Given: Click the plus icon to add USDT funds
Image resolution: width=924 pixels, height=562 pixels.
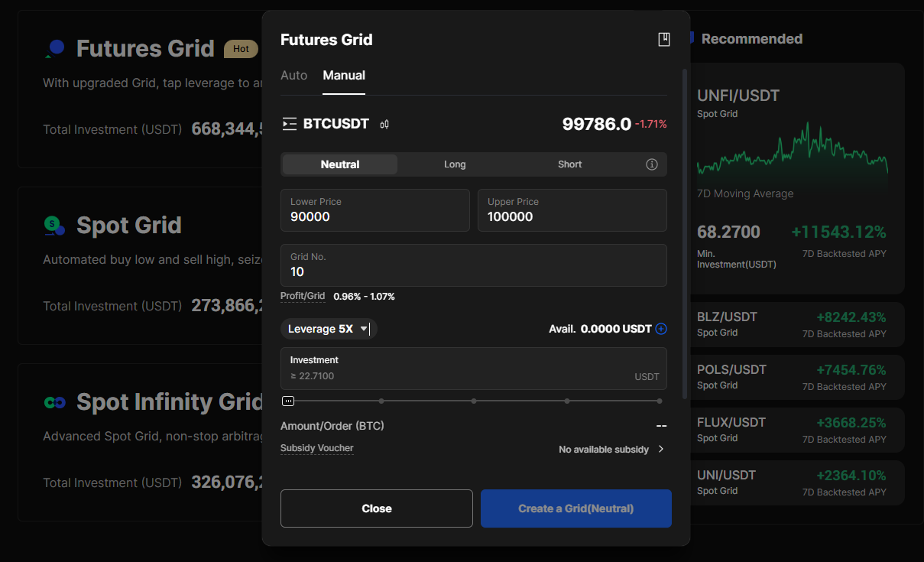Looking at the screenshot, I should 661,329.
